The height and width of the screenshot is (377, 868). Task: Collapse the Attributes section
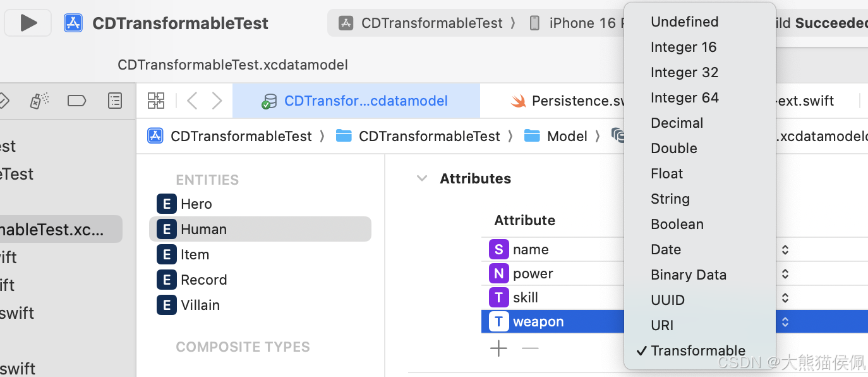[422, 179]
